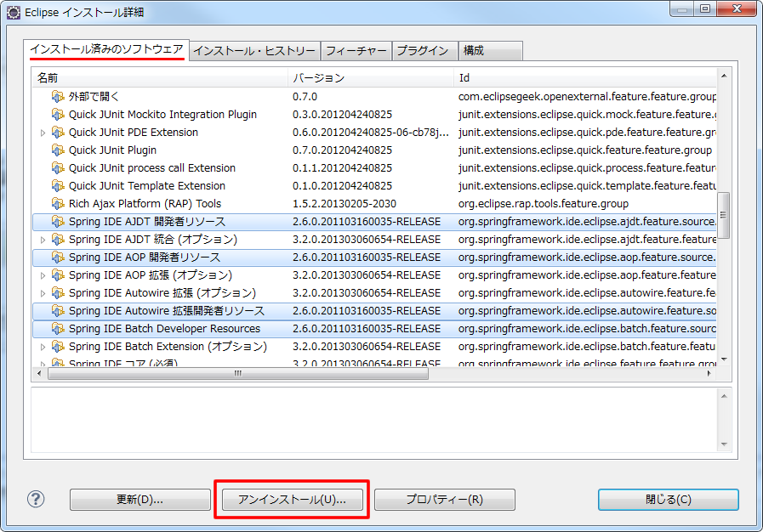Select the Quick JUnit Plugin row name
This screenshot has width=763, height=532.
click(x=112, y=150)
